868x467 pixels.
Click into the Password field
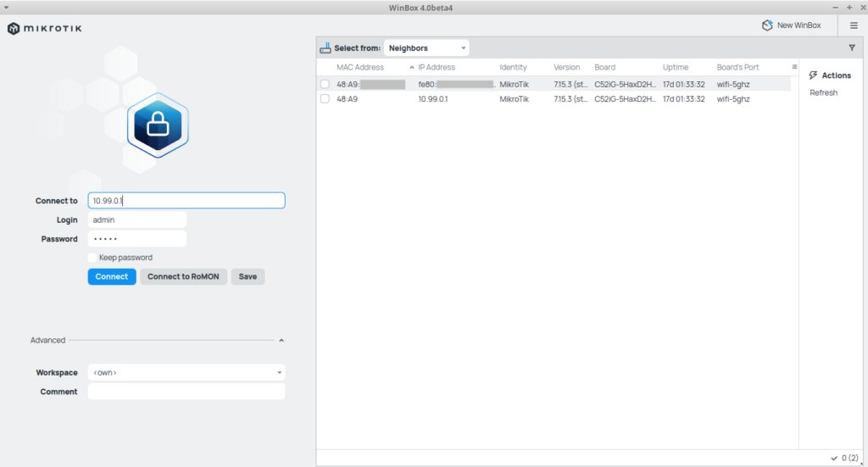click(x=136, y=239)
